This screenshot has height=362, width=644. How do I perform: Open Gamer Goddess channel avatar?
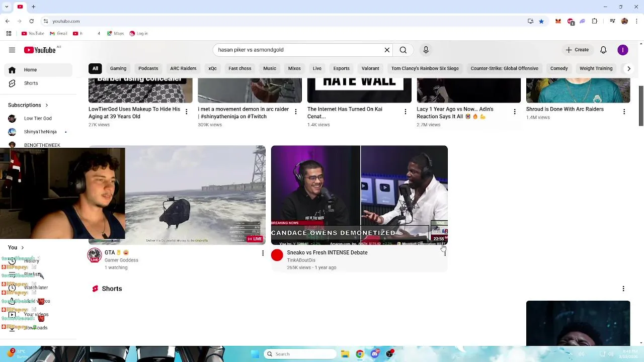pyautogui.click(x=95, y=255)
